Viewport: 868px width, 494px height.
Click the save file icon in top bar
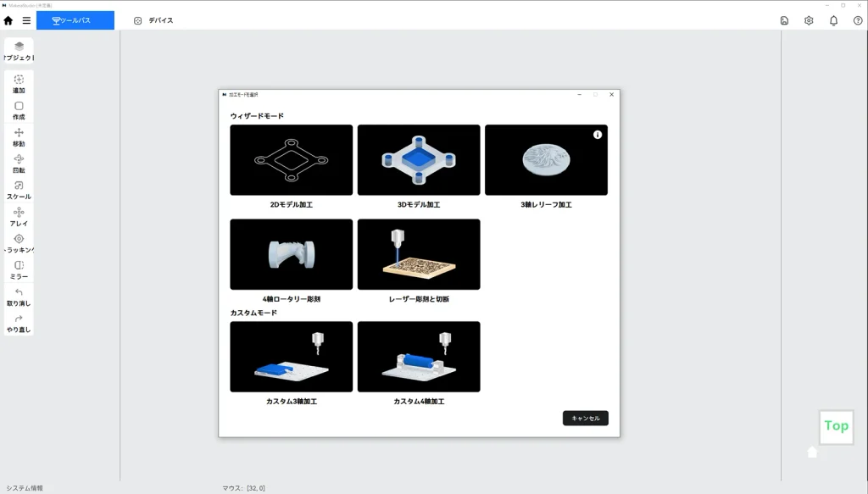click(x=784, y=20)
